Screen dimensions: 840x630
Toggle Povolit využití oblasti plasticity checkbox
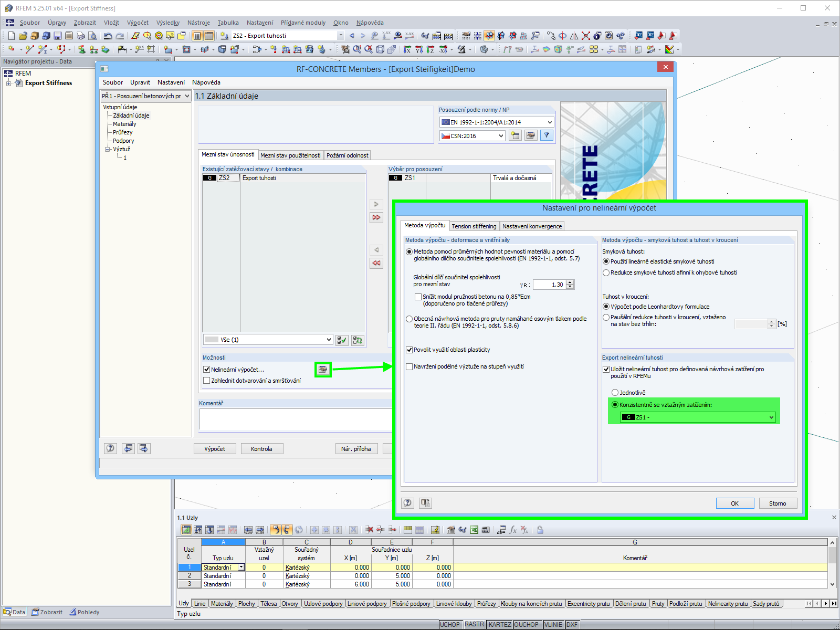[x=409, y=350]
